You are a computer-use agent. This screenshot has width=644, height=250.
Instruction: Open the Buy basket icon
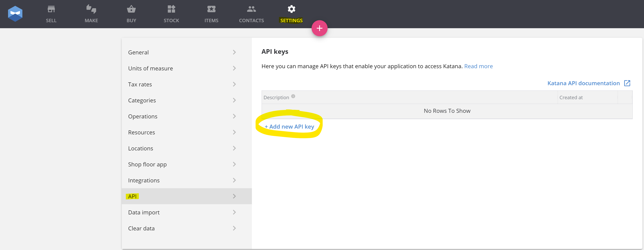tap(131, 9)
